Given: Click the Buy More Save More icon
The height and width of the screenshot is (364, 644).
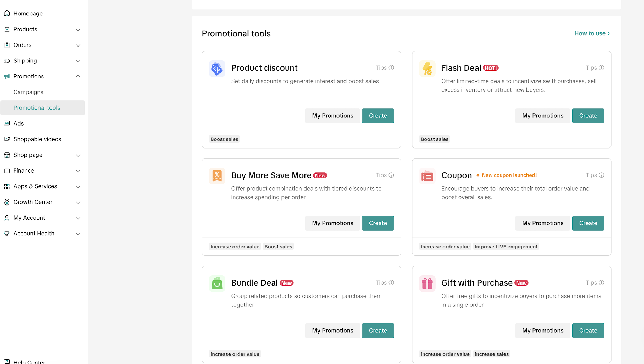Looking at the screenshot, I should click(x=217, y=176).
